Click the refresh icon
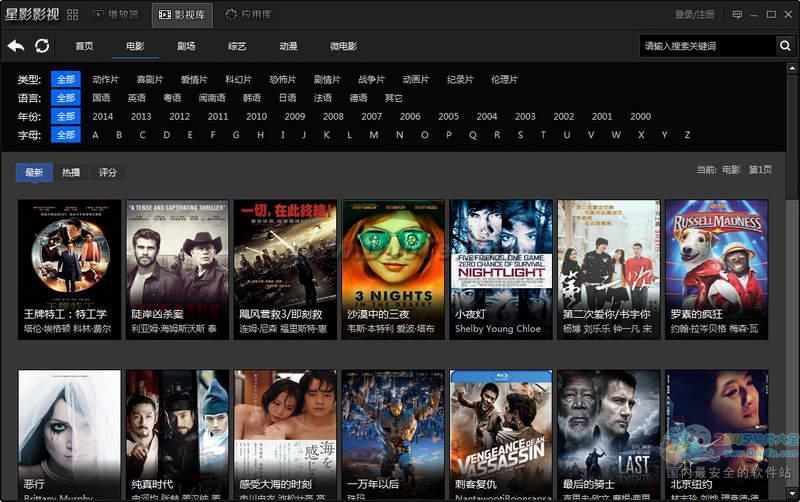The image size is (800, 502). click(x=42, y=46)
